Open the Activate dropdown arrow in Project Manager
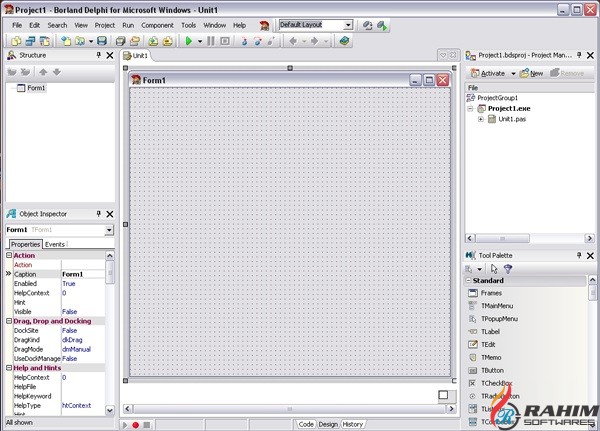This screenshot has width=600, height=431. coord(513,73)
